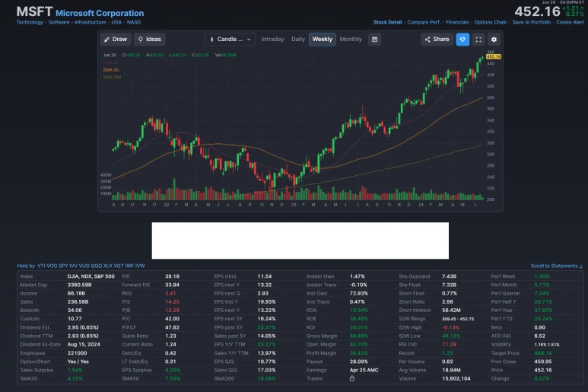
Task: Click Save to Portfolio
Action: 532,22
